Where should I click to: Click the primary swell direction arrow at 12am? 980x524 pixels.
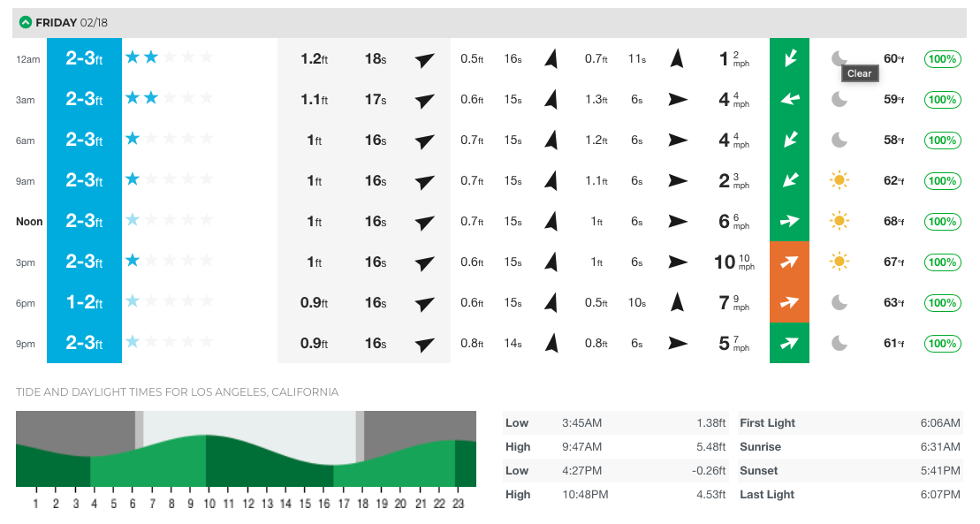click(x=425, y=59)
